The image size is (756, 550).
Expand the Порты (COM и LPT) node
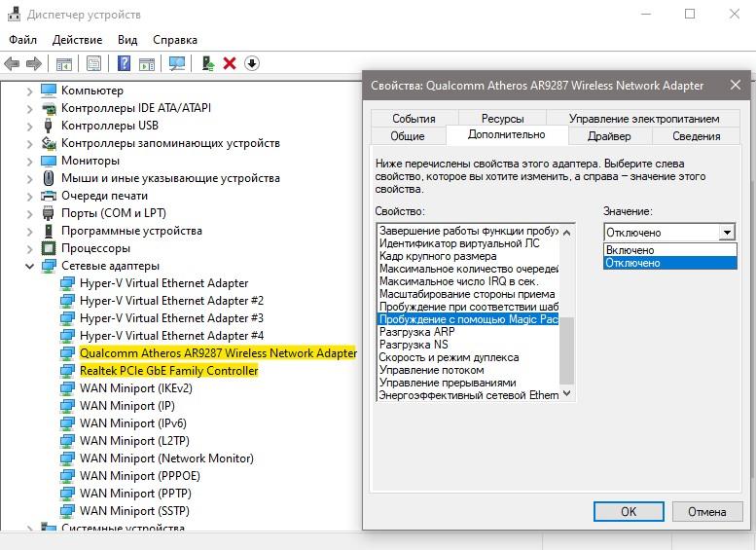[x=29, y=213]
